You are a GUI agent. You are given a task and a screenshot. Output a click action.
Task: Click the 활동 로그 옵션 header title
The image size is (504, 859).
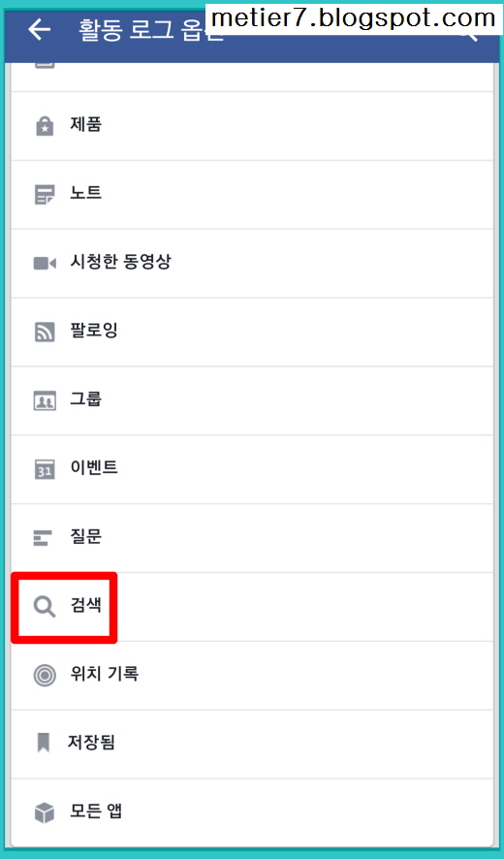pos(151,29)
